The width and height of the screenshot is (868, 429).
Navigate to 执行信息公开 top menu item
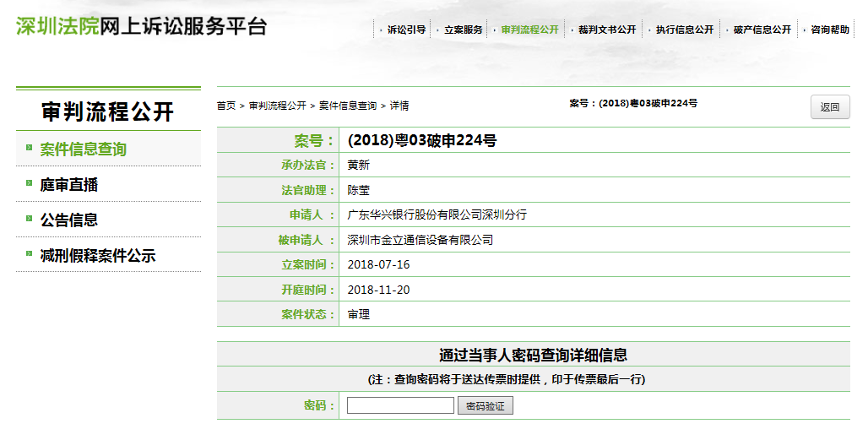pyautogui.click(x=685, y=30)
